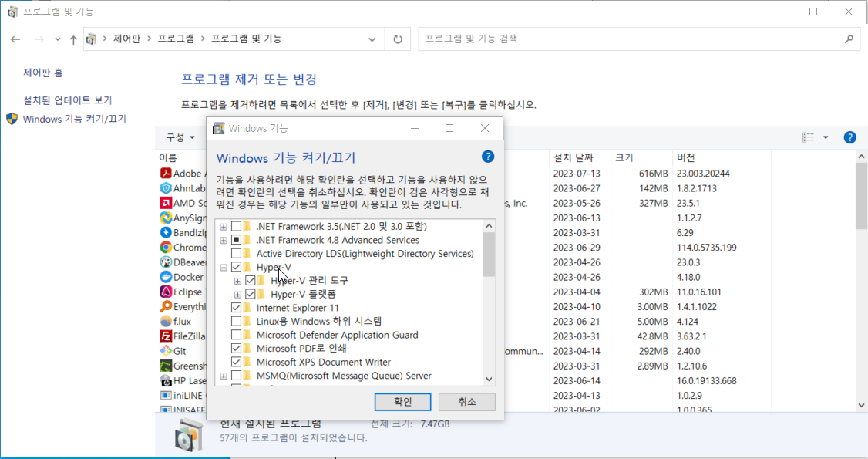The height and width of the screenshot is (459, 868).
Task: Toggle Microsoft PDF로 인쇄 checkbox
Action: tap(237, 348)
